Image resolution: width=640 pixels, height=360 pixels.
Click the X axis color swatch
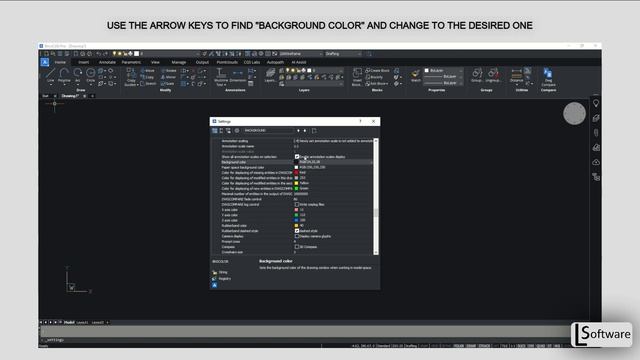296,210
